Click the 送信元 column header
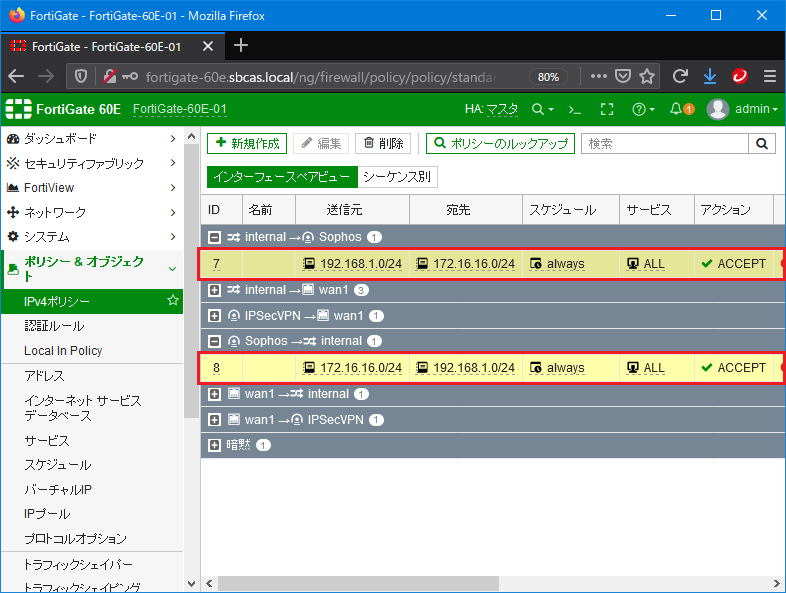This screenshot has height=593, width=786. (352, 210)
